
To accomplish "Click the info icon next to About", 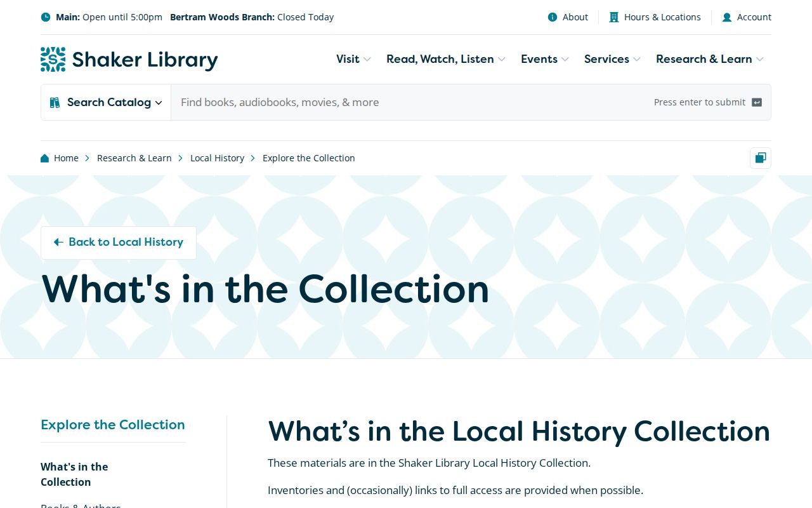I will tap(553, 17).
